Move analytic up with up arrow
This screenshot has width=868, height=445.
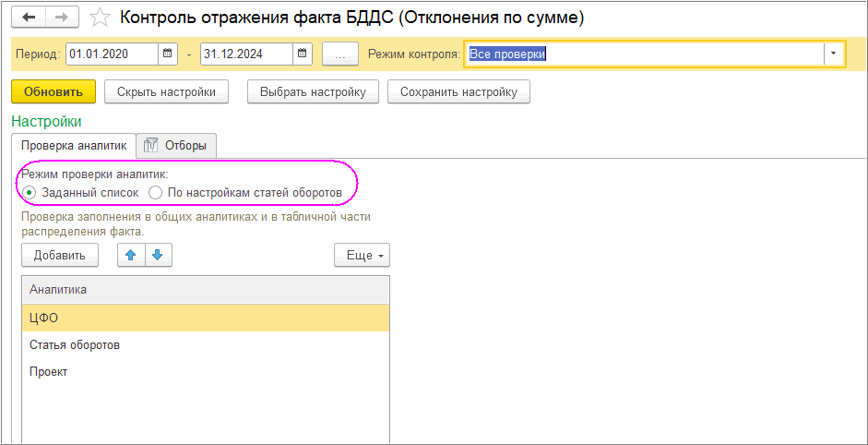131,256
